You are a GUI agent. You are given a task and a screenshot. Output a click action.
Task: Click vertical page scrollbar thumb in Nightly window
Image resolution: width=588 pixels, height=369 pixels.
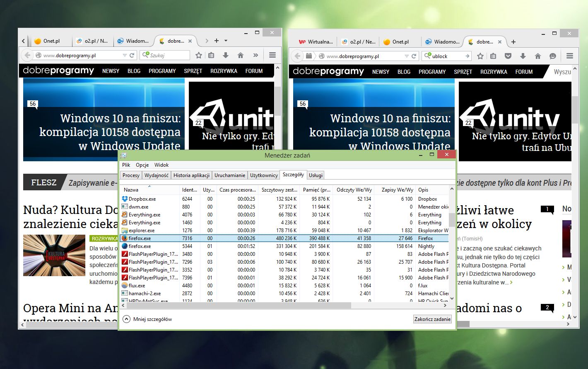click(x=575, y=110)
